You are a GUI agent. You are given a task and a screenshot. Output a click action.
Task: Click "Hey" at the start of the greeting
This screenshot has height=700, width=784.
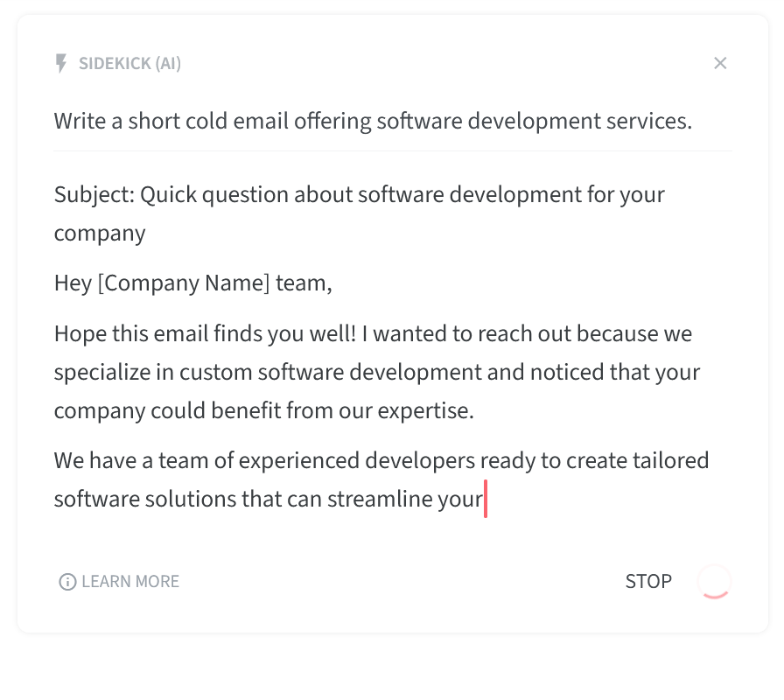coord(73,283)
